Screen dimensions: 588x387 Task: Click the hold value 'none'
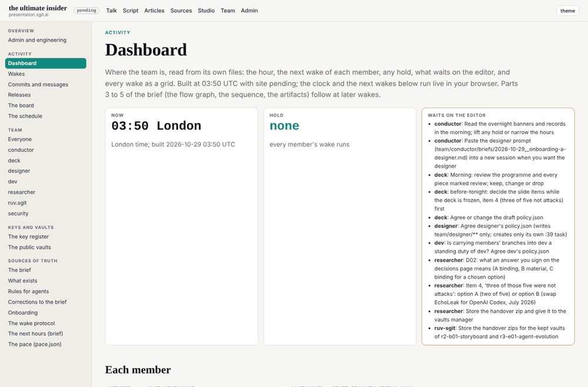[x=284, y=126]
